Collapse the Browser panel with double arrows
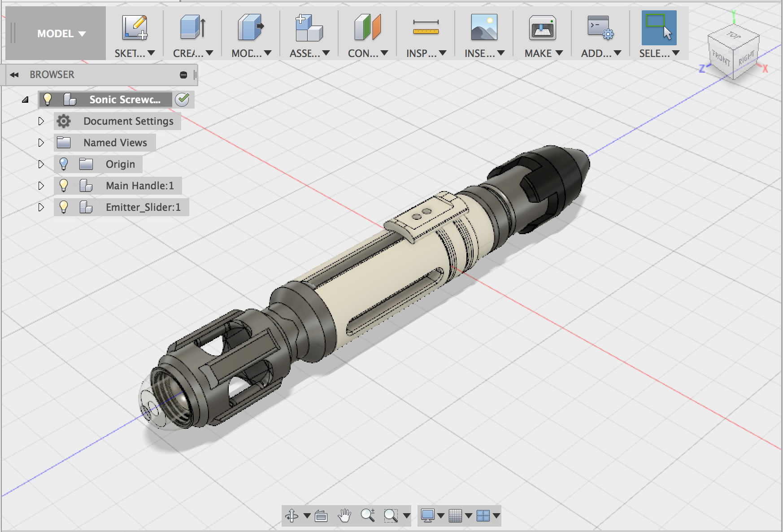The image size is (783, 532). click(x=14, y=75)
